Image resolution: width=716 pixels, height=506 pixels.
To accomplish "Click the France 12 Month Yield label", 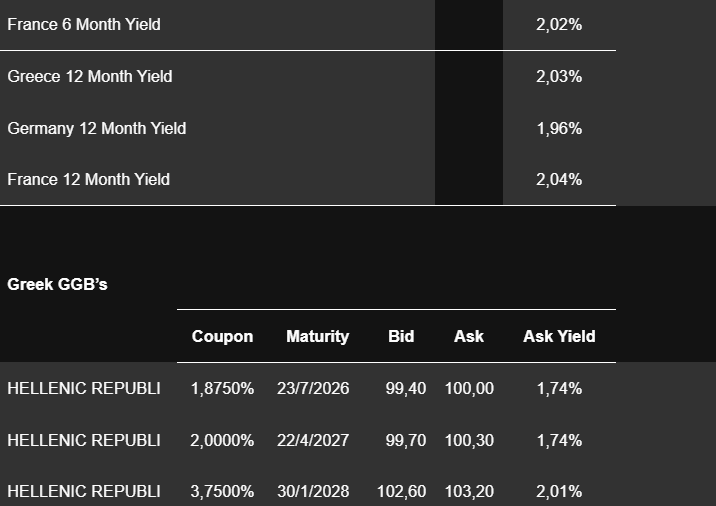I will point(89,180).
